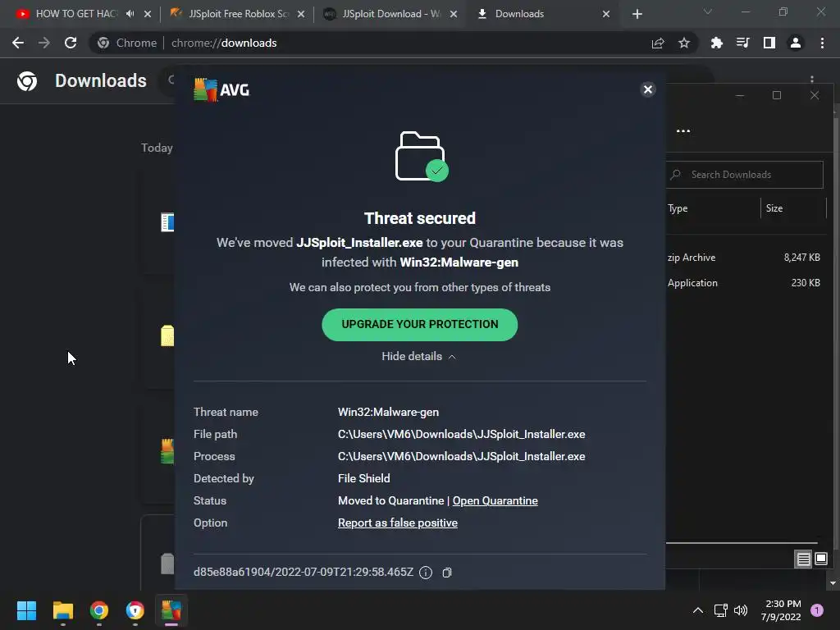Toggle Chrome side panel icon
The image size is (840, 630).
[769, 43]
